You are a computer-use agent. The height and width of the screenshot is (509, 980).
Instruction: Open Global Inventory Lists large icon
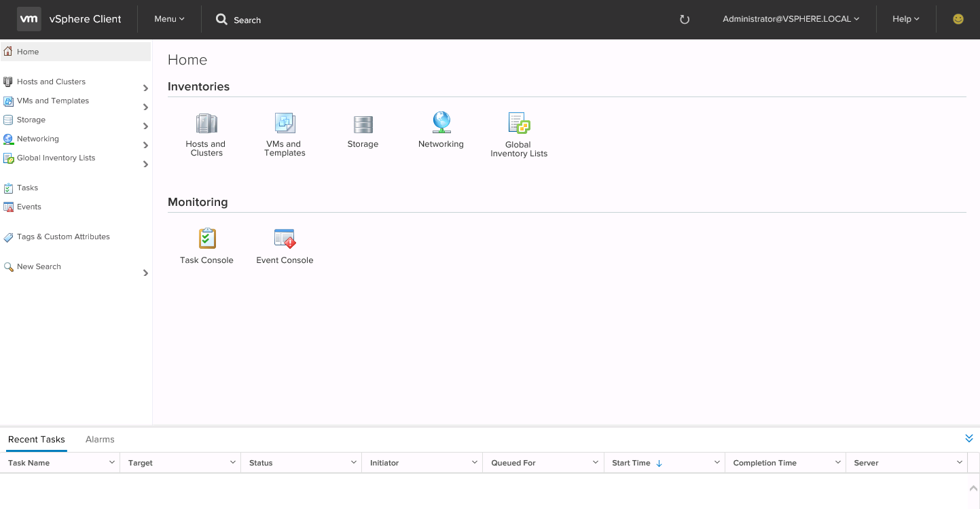519,123
